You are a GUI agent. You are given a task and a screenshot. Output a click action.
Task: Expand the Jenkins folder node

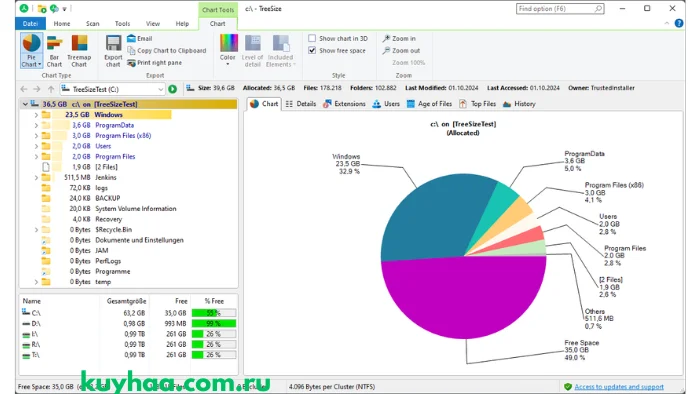[36, 178]
